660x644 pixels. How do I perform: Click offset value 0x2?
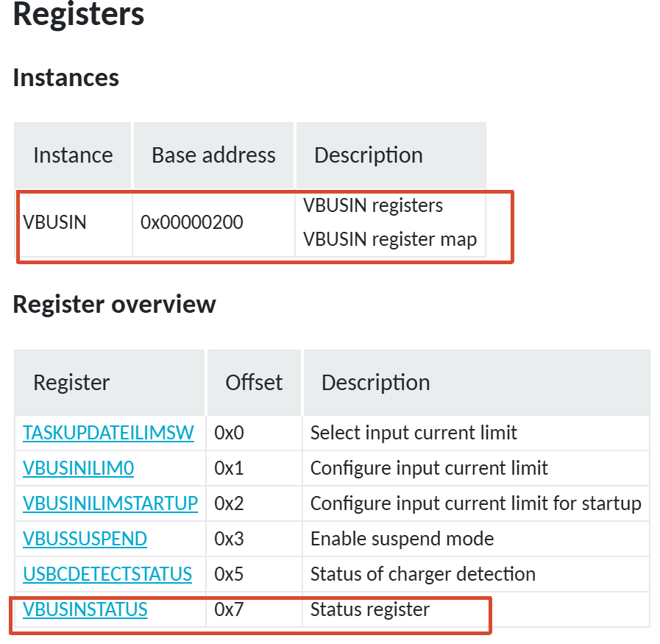[229, 503]
